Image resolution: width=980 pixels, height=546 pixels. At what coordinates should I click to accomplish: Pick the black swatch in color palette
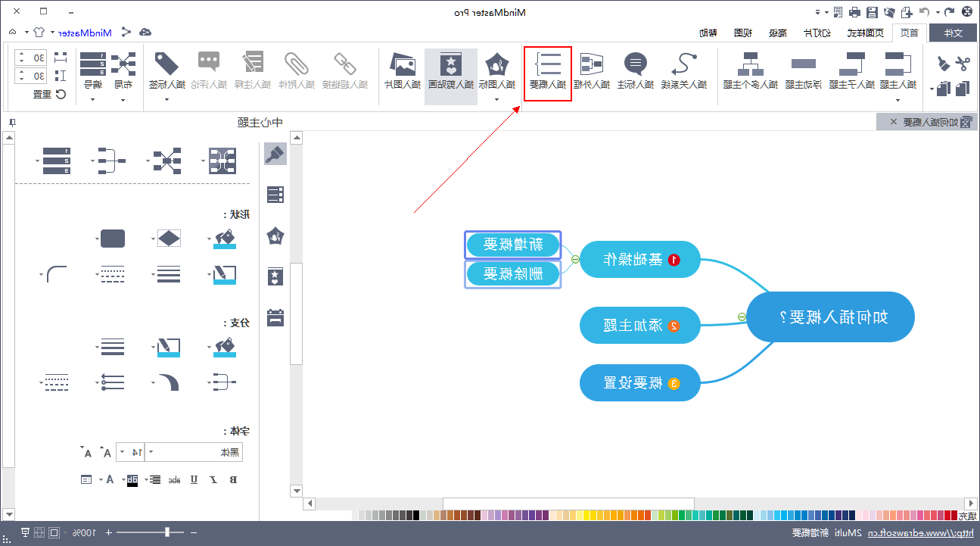(415, 515)
